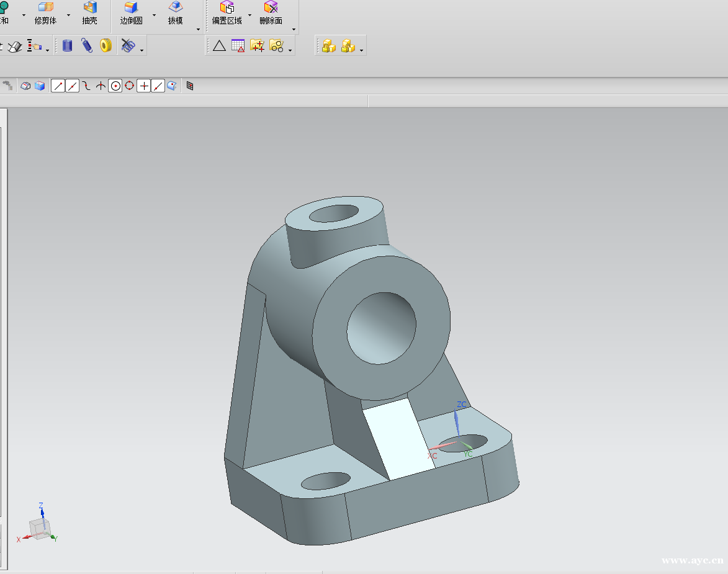
Task: Click the yellow coiled disc spring icon
Action: [106, 46]
